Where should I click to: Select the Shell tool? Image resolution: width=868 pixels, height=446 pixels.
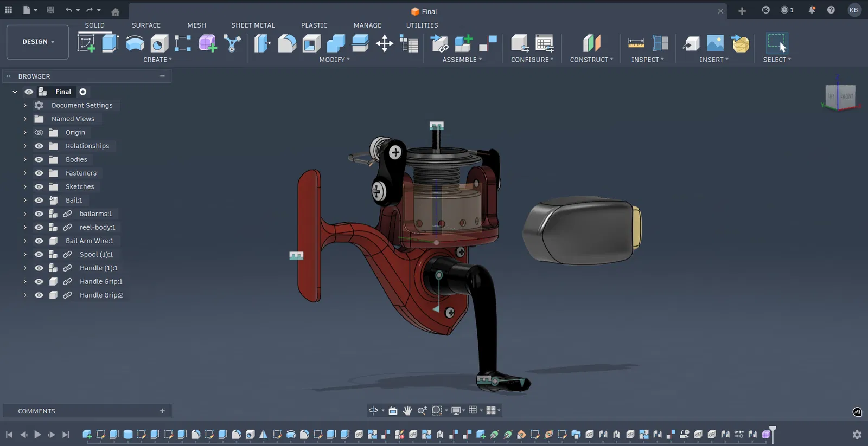311,43
